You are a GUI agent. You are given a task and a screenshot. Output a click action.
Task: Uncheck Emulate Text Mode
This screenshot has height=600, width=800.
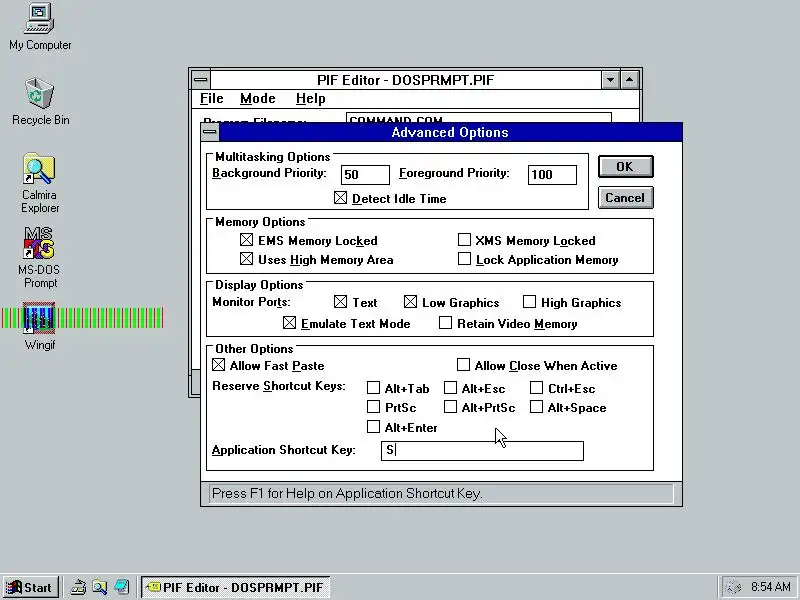point(289,323)
